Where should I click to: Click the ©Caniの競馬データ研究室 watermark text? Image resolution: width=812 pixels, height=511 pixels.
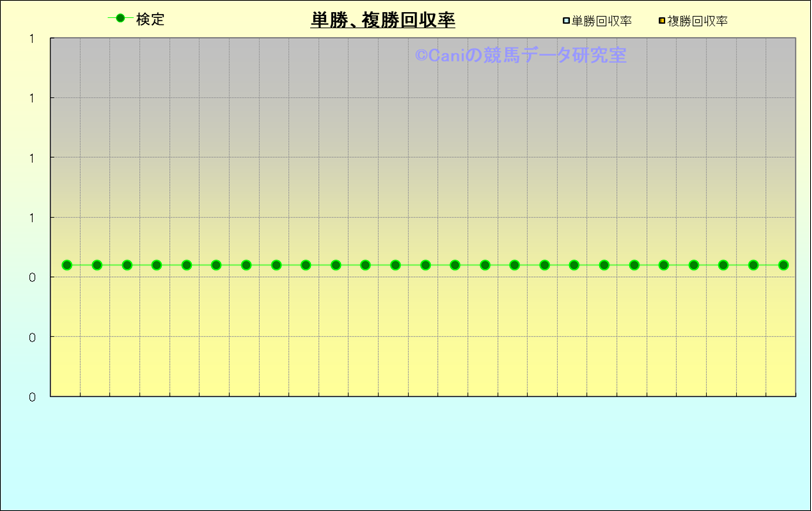click(x=520, y=56)
